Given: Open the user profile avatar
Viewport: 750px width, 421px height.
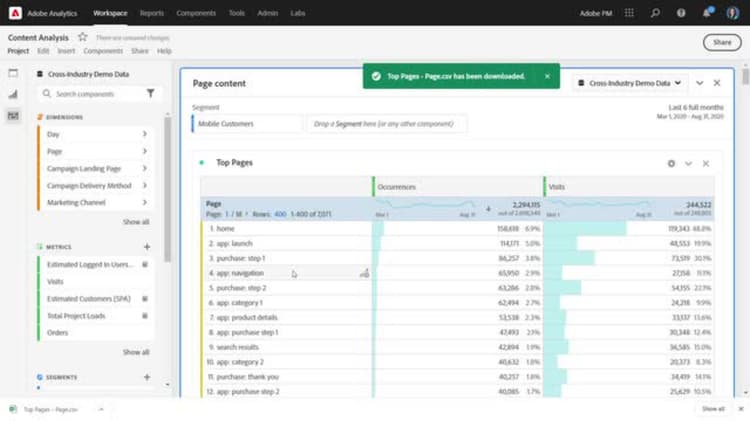Looking at the screenshot, I should [732, 13].
